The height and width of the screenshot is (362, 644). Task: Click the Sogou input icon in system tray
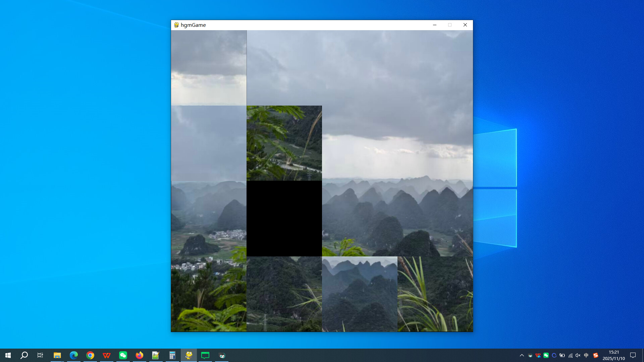tap(596, 355)
